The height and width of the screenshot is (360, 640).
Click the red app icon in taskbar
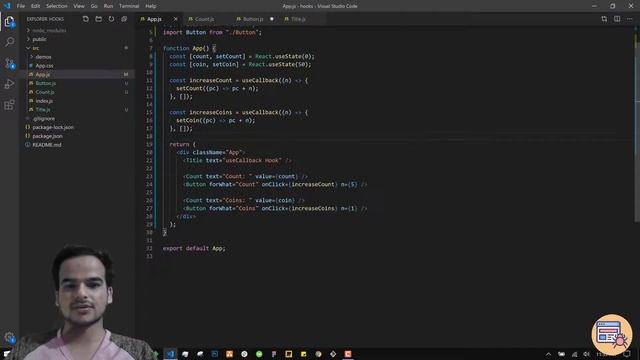348,354
